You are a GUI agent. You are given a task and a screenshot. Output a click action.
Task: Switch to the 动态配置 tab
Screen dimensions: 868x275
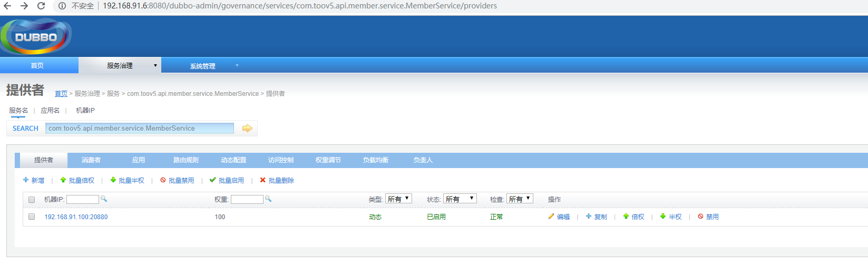coord(233,160)
